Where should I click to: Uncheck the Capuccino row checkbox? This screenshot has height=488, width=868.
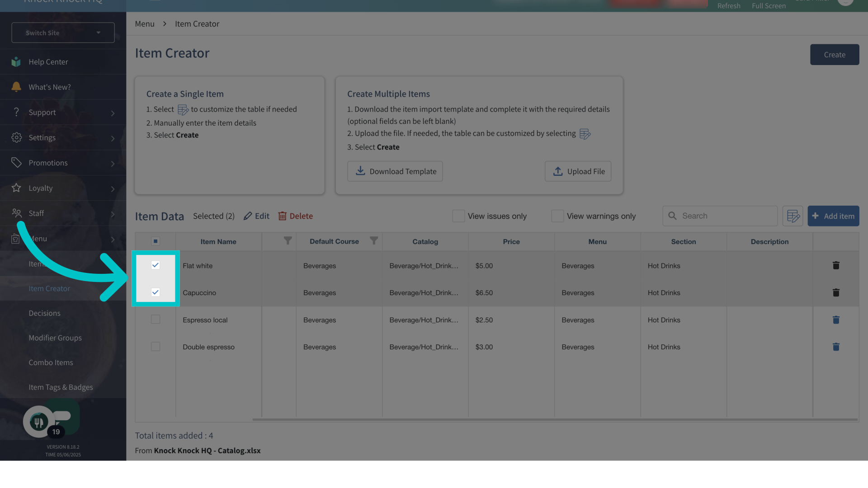(x=156, y=292)
